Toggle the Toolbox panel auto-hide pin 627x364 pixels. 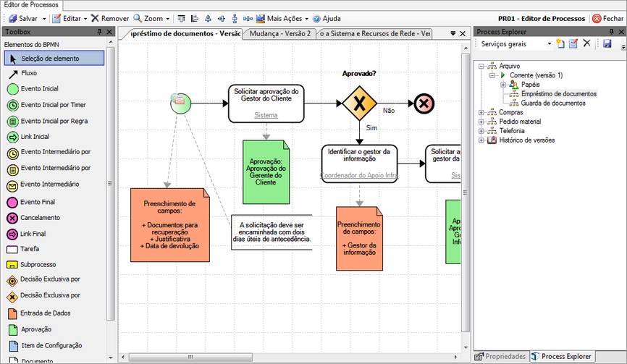[100, 32]
